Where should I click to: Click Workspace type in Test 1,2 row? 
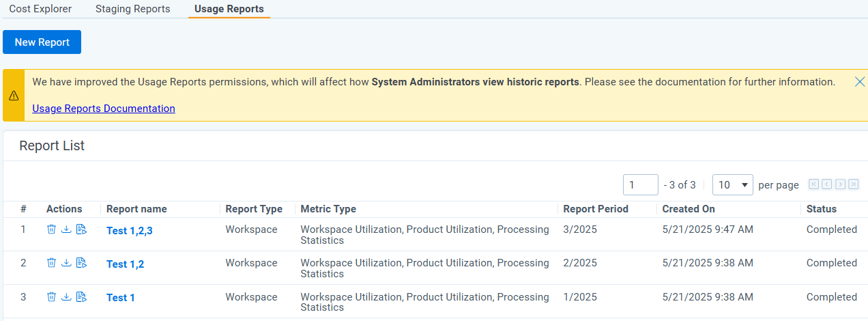[x=252, y=263]
